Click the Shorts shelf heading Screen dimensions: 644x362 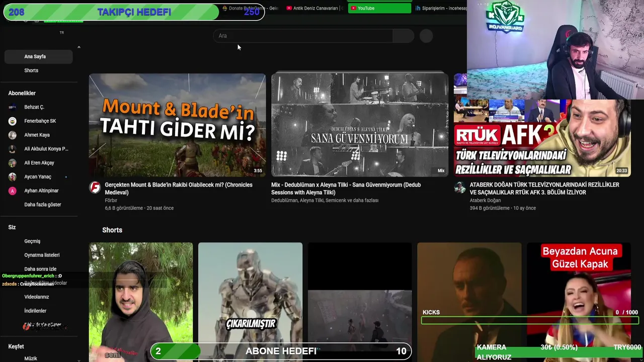[x=112, y=230]
